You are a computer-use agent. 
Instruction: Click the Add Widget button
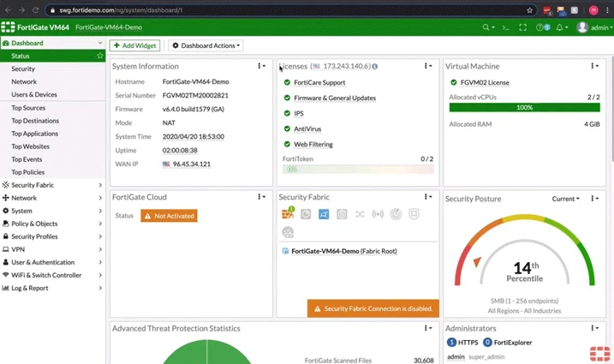tap(134, 45)
